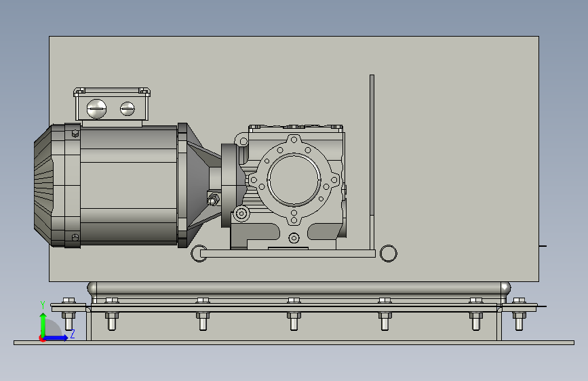Image resolution: width=588 pixels, height=381 pixels.
Task: Click the red origin ball of coordinate triad
Action: [x=42, y=338]
